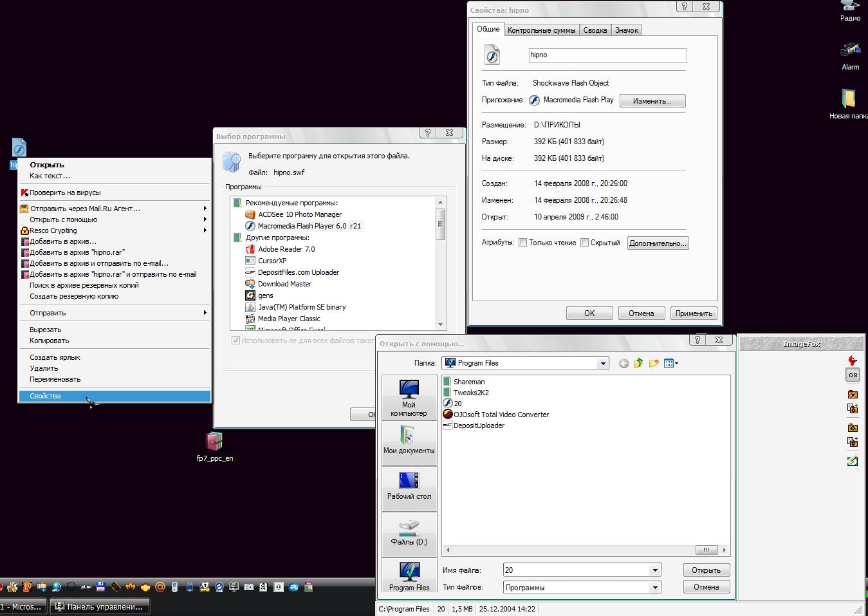Expand Отправить через Mail.Ru Агент submenu

(x=115, y=209)
